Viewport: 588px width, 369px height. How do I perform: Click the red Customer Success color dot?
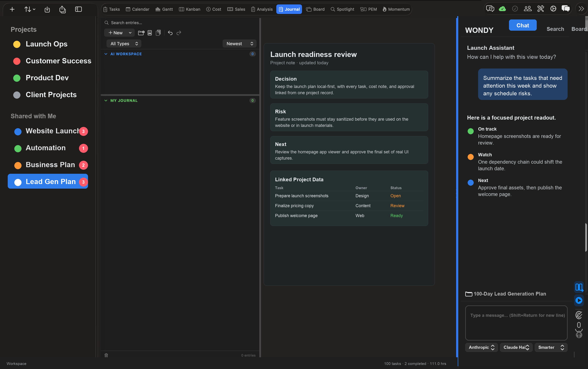coord(17,61)
